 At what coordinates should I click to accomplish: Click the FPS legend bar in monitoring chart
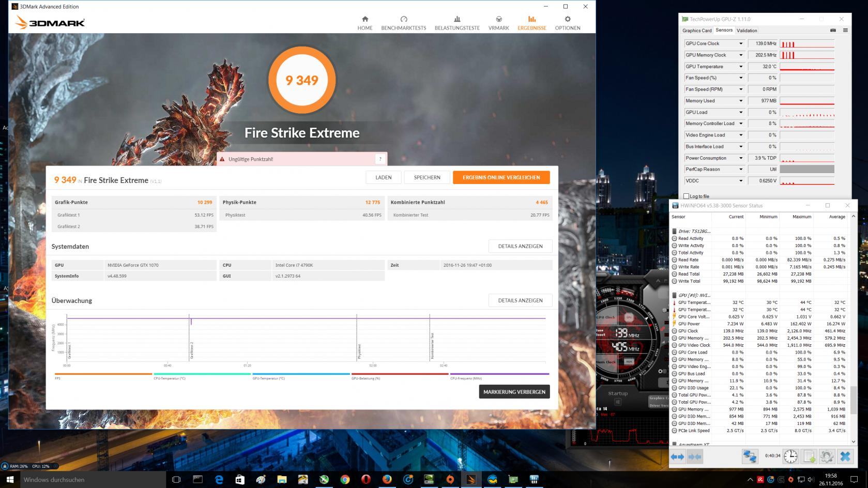coord(103,374)
